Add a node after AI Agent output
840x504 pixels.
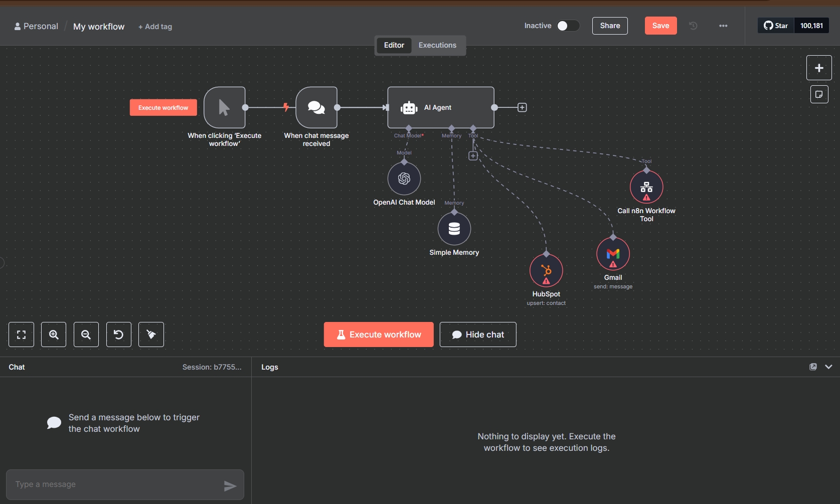[522, 107]
